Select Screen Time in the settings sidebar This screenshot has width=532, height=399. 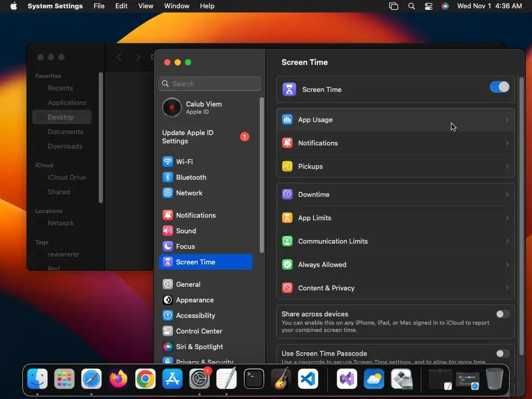(x=206, y=262)
